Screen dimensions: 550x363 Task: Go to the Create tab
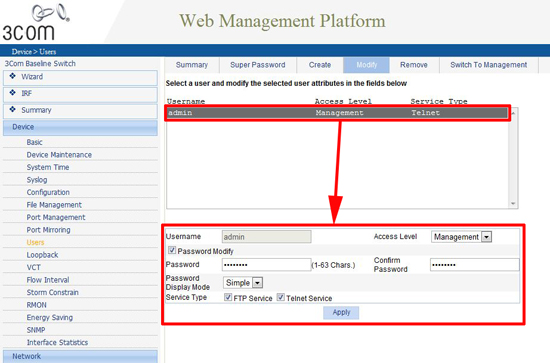320,65
